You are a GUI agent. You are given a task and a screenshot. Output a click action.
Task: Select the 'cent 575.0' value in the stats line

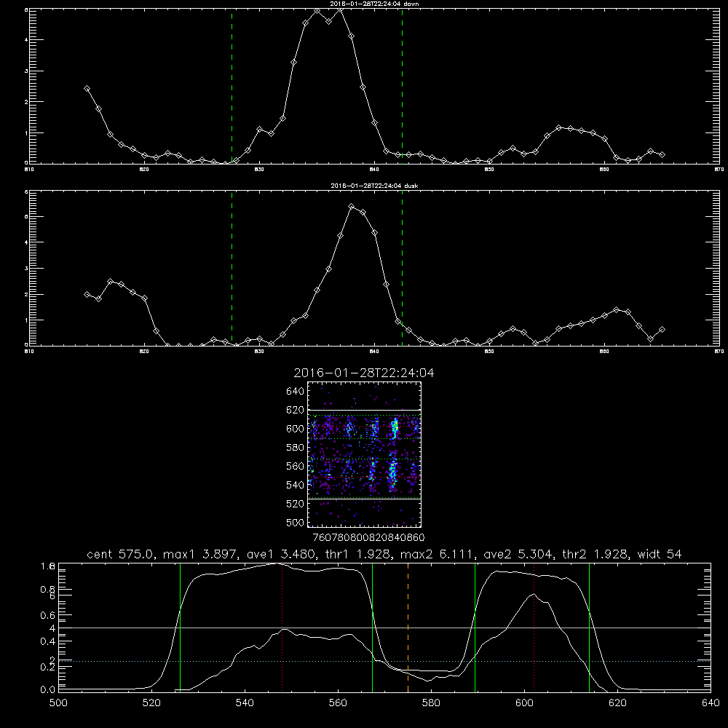(121, 554)
